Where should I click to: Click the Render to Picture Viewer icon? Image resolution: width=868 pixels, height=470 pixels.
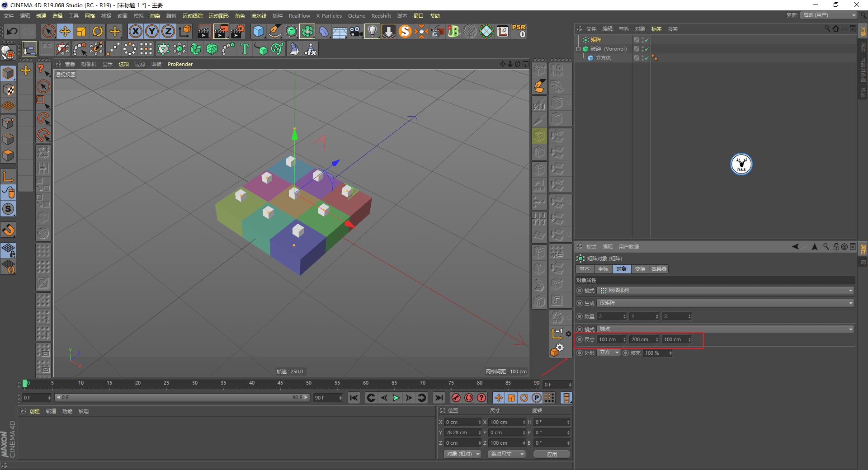[x=221, y=31]
